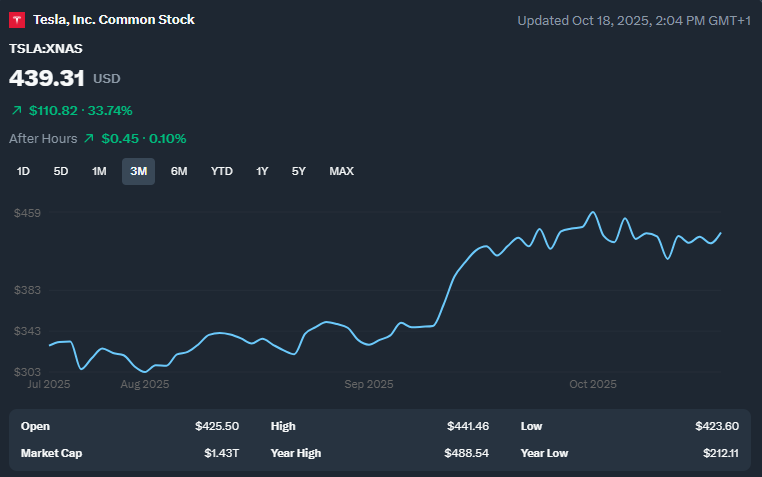Click the Market Cap value $1.43T
The width and height of the screenshot is (762, 477).
click(x=222, y=453)
